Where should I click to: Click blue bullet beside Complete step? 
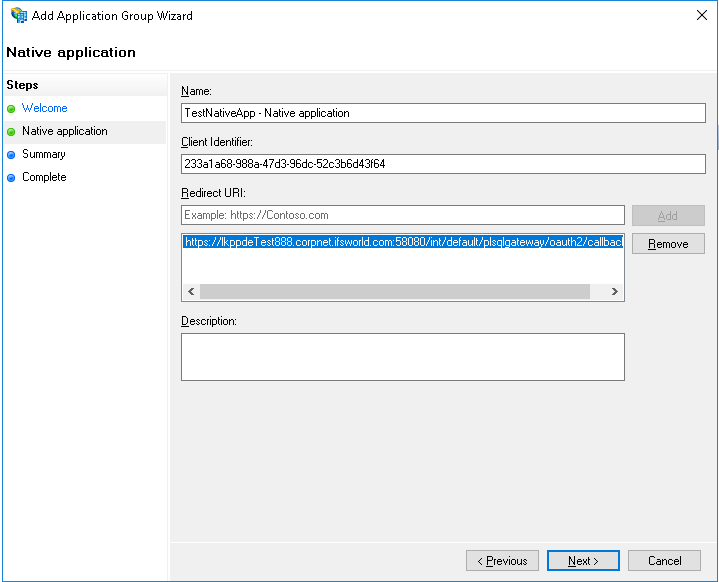tap(11, 178)
